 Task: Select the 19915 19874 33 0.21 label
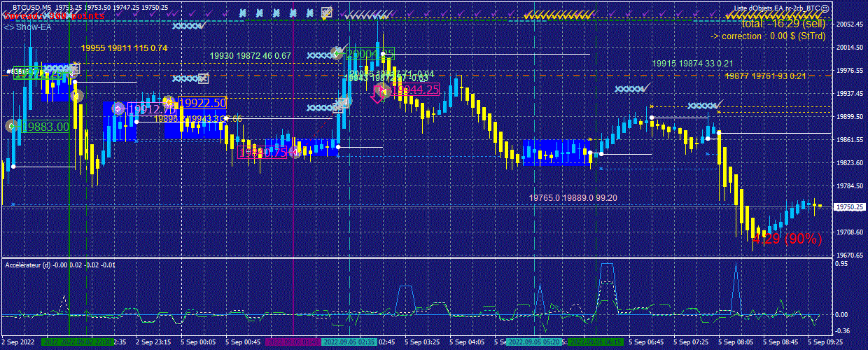coord(693,64)
